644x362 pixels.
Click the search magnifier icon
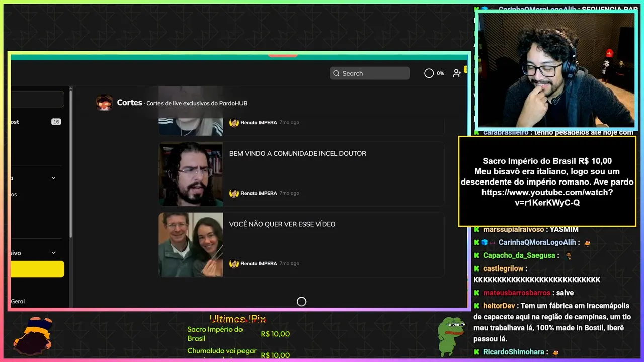point(336,73)
